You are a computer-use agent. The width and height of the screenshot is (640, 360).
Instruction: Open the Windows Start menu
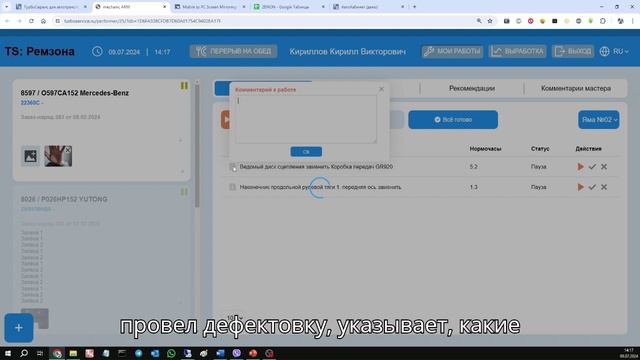pyautogui.click(x=8, y=353)
